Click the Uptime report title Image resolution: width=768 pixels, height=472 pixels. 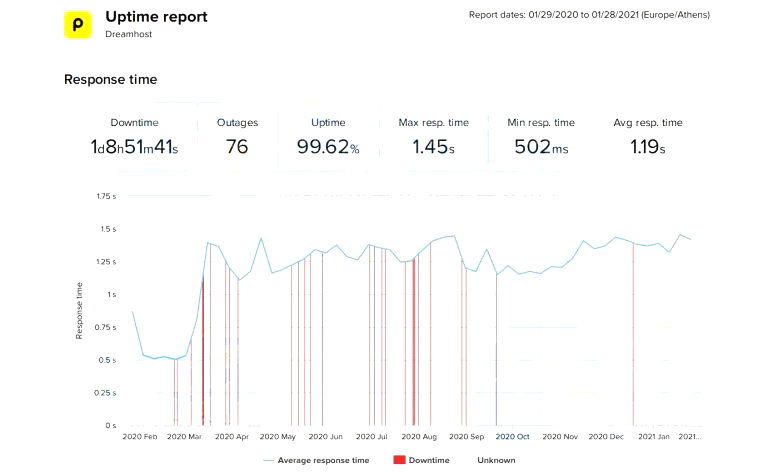point(156,17)
